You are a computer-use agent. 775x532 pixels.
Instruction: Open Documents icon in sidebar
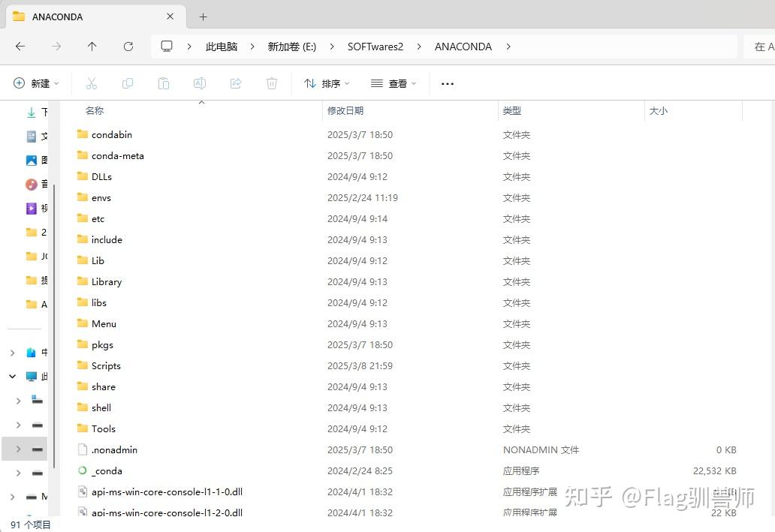(x=31, y=137)
